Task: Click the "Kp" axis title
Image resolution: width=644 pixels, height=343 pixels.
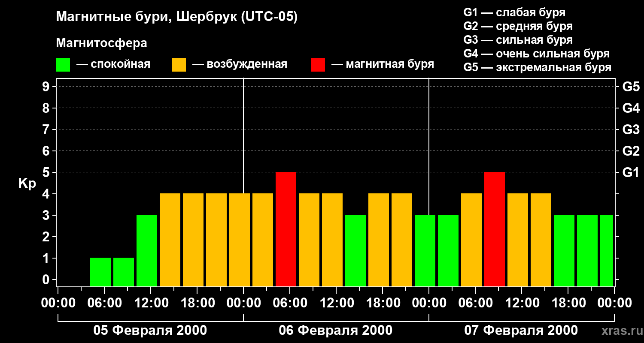Action: pyautogui.click(x=27, y=184)
